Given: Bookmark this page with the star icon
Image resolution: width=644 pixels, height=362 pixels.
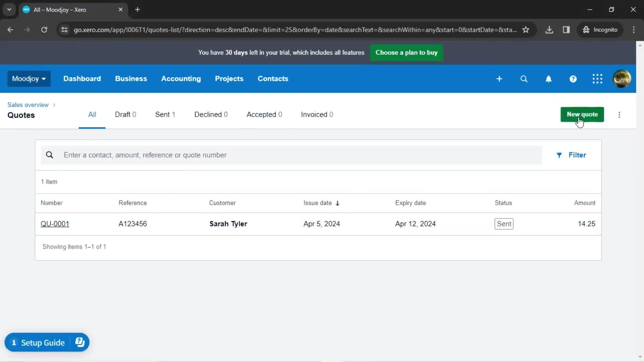Looking at the screenshot, I should pyautogui.click(x=526, y=29).
